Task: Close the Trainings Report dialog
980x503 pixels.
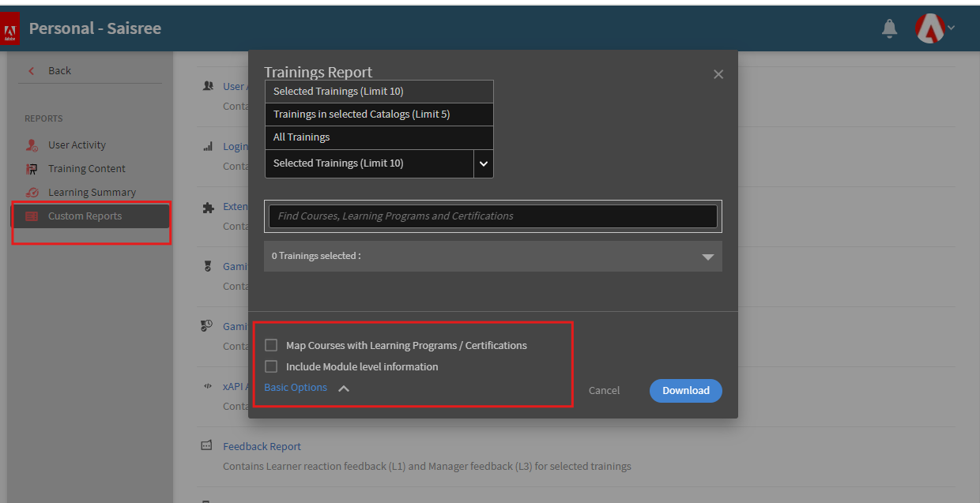Action: (718, 74)
